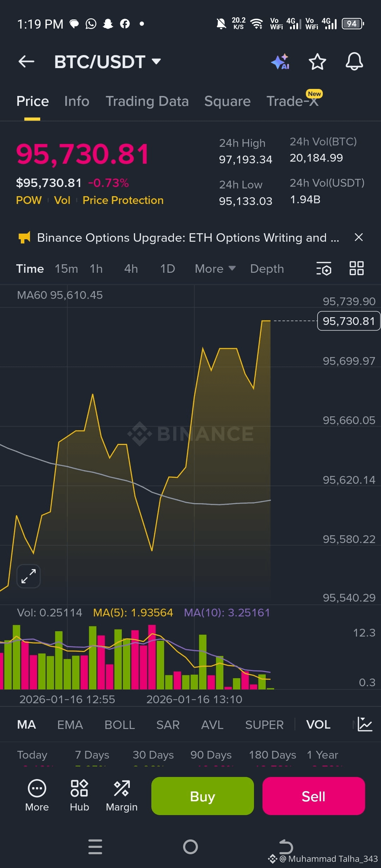Select the Time chart interval
The height and width of the screenshot is (868, 381).
(30, 269)
